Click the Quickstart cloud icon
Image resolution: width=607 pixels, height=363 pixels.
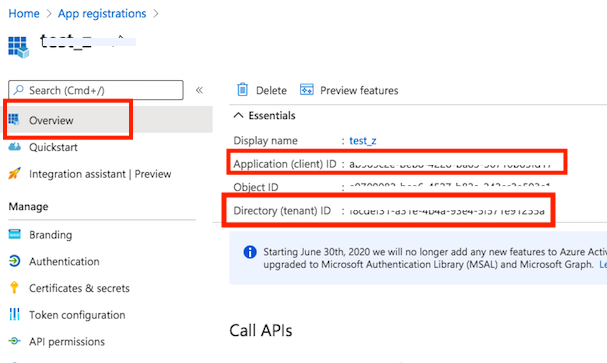click(x=14, y=147)
